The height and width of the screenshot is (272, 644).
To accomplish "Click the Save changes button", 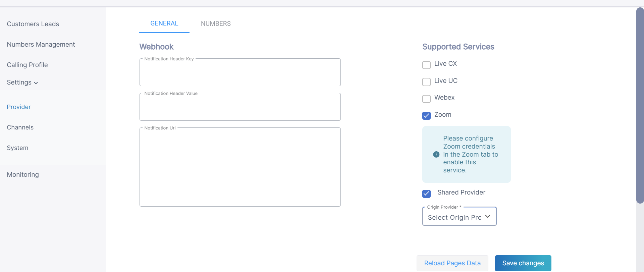I will click(523, 263).
